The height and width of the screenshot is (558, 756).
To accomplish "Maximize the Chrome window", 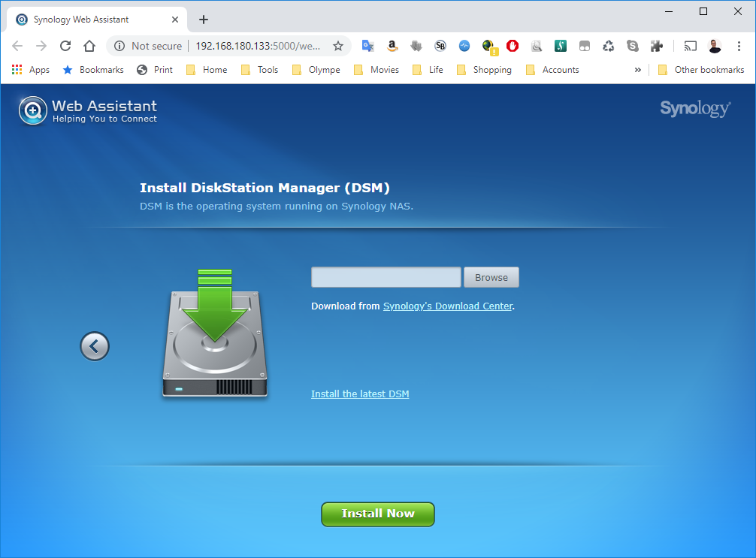I will click(703, 11).
